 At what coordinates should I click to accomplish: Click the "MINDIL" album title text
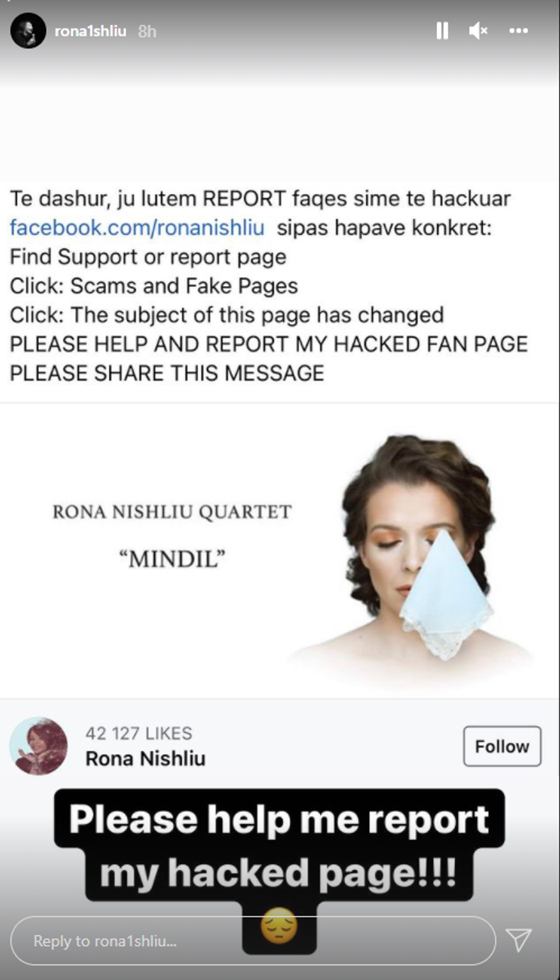pos(172,559)
